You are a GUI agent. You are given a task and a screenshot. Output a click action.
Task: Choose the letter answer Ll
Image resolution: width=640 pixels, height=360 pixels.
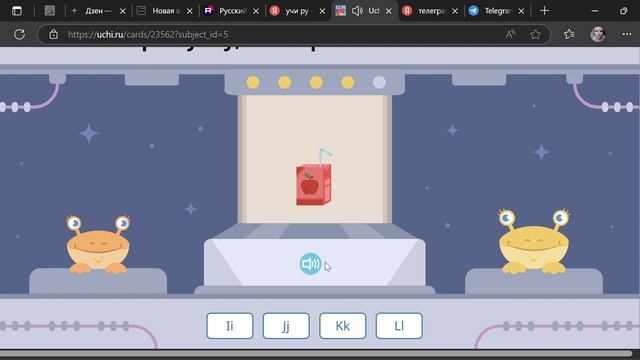tap(399, 326)
